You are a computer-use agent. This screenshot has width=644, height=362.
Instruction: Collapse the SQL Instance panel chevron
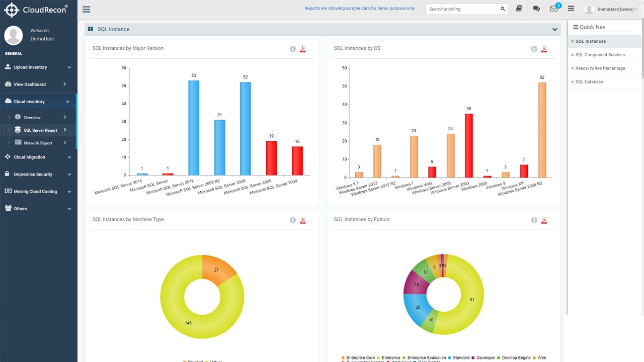point(554,30)
